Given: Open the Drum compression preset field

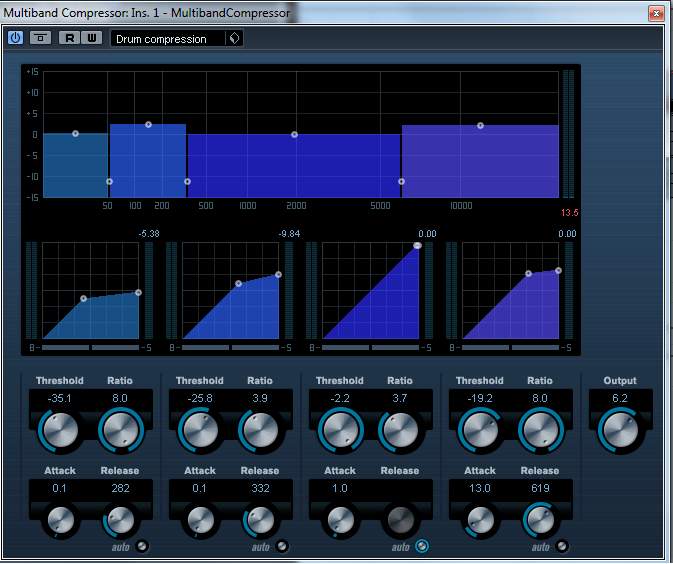Looking at the screenshot, I should pos(166,38).
